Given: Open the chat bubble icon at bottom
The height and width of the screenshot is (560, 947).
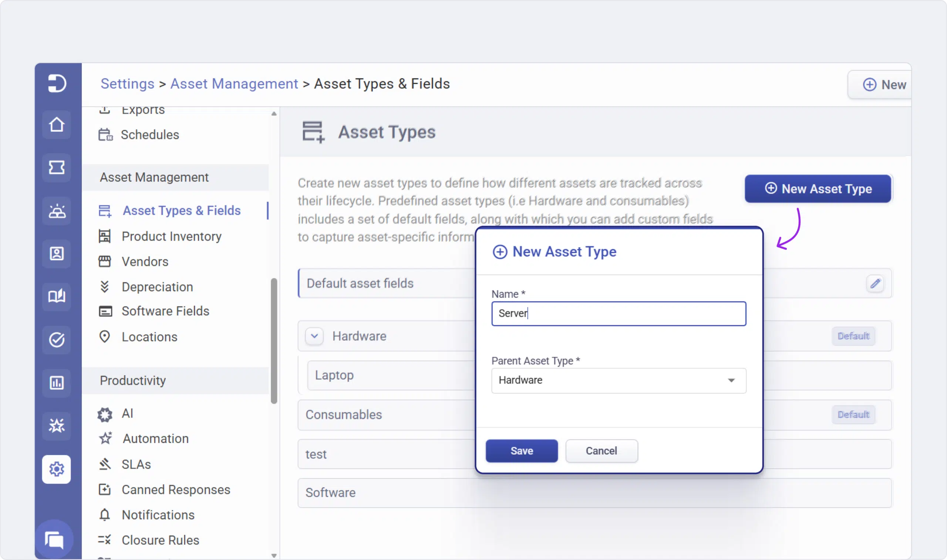Looking at the screenshot, I should point(55,540).
